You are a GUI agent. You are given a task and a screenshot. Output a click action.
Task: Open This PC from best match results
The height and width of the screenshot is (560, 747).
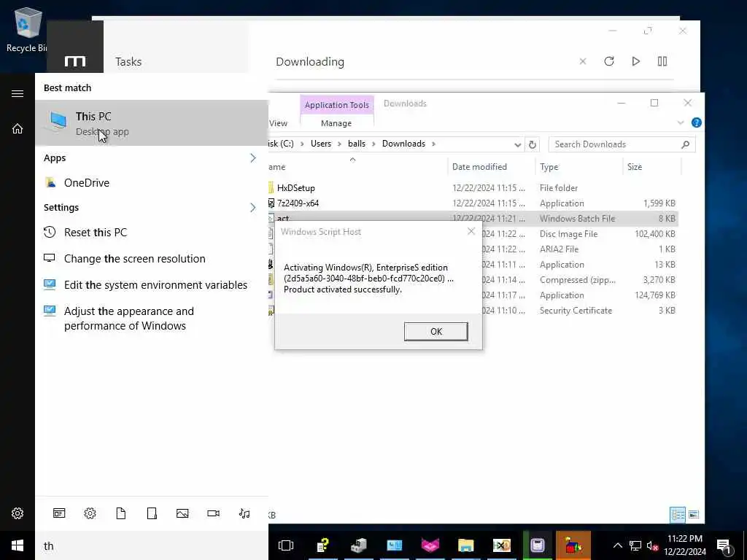(152, 122)
